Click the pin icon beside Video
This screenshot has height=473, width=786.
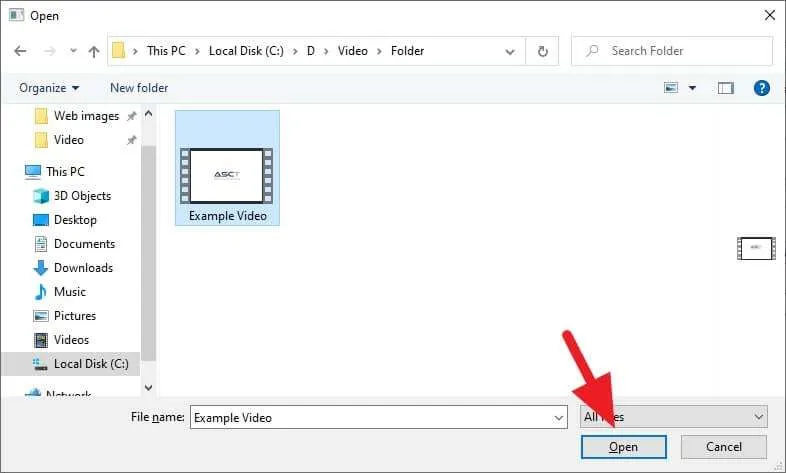pyautogui.click(x=131, y=140)
